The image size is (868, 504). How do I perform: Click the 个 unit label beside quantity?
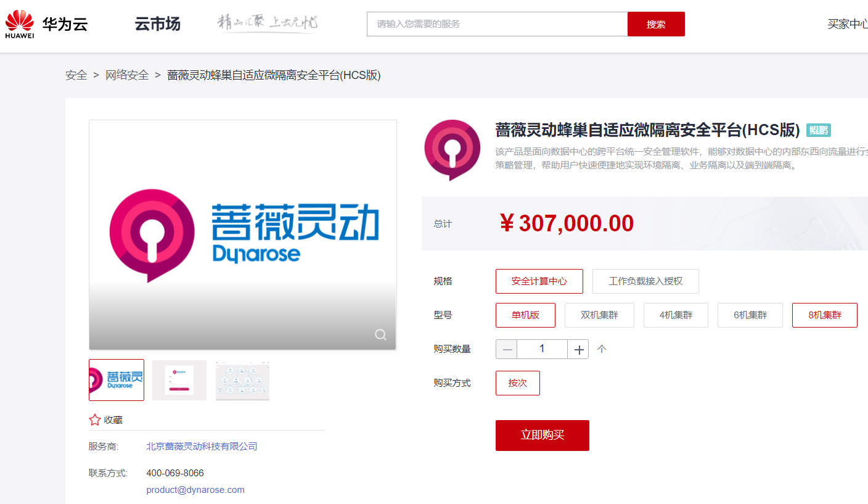(602, 349)
